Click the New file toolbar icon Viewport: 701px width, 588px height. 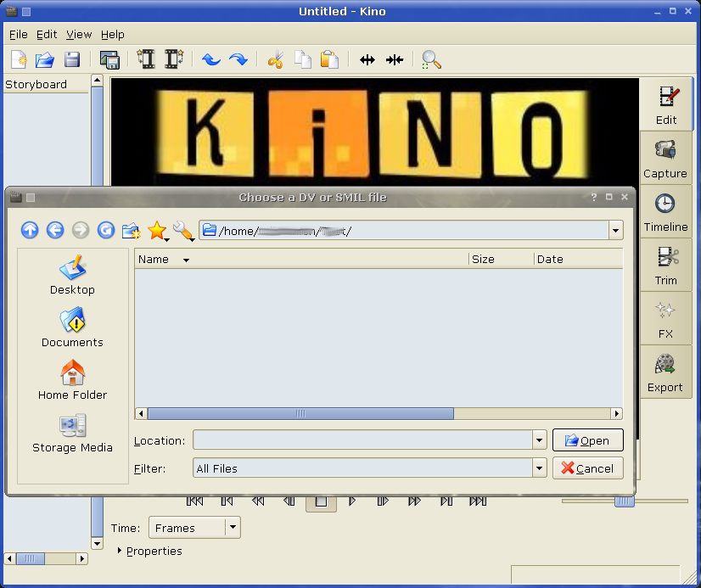click(x=19, y=59)
